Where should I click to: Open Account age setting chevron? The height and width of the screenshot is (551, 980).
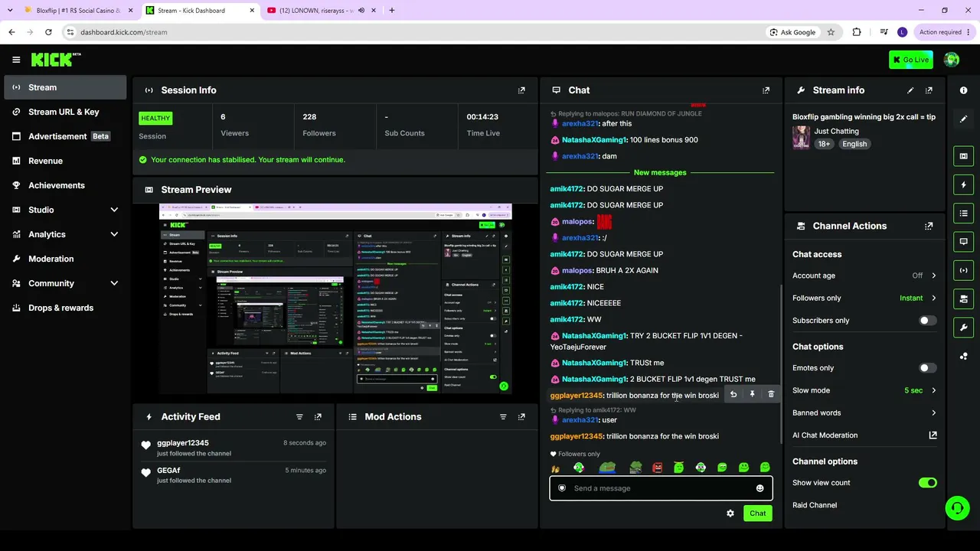tap(933, 275)
